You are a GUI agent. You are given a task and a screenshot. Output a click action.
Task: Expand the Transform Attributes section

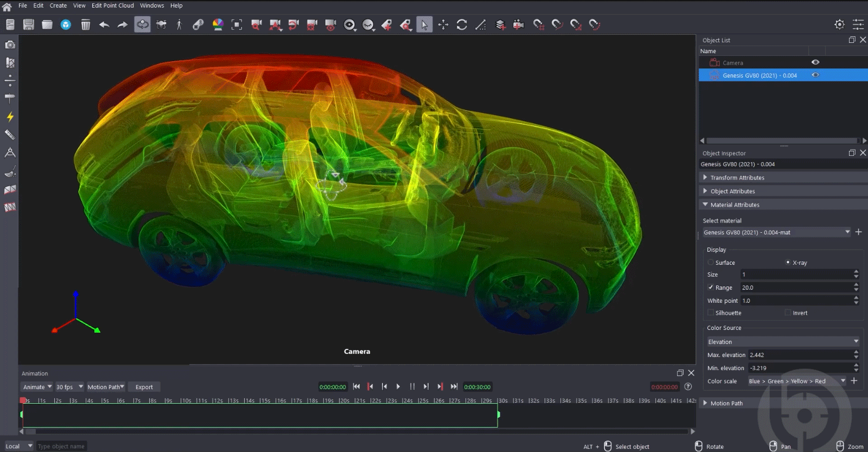(x=737, y=177)
